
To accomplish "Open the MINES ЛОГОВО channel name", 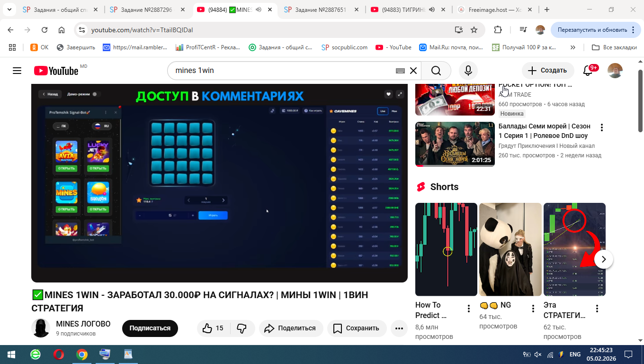I will tap(83, 324).
